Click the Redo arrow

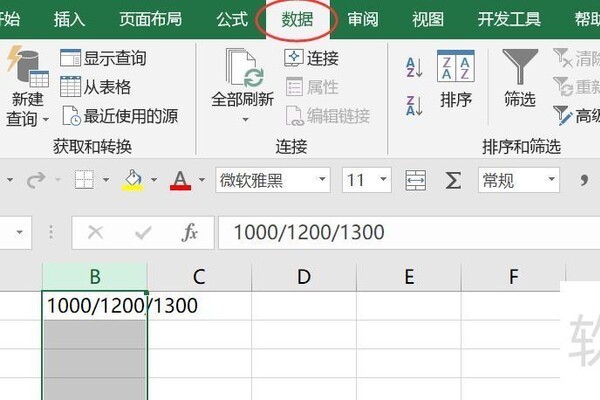36,180
